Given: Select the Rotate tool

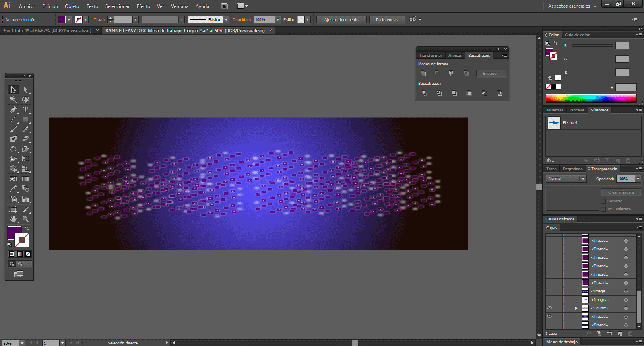Looking at the screenshot, I should coord(13,149).
